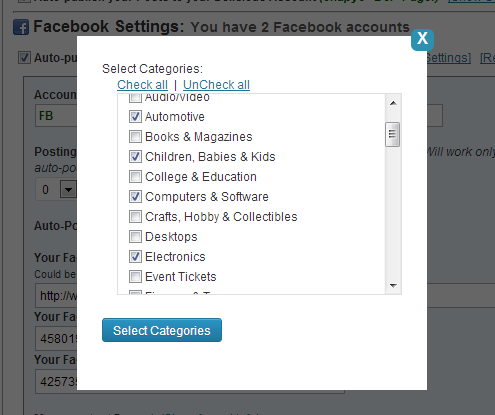Close the category dialog with X icon
Screen dimensions: 495x415
pyautogui.click(x=422, y=40)
